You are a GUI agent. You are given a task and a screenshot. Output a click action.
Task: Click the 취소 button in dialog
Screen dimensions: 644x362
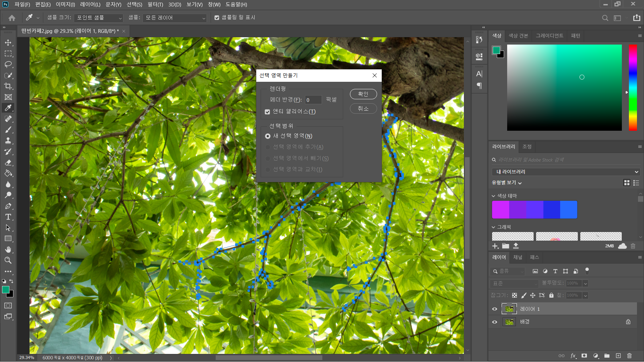(x=363, y=109)
